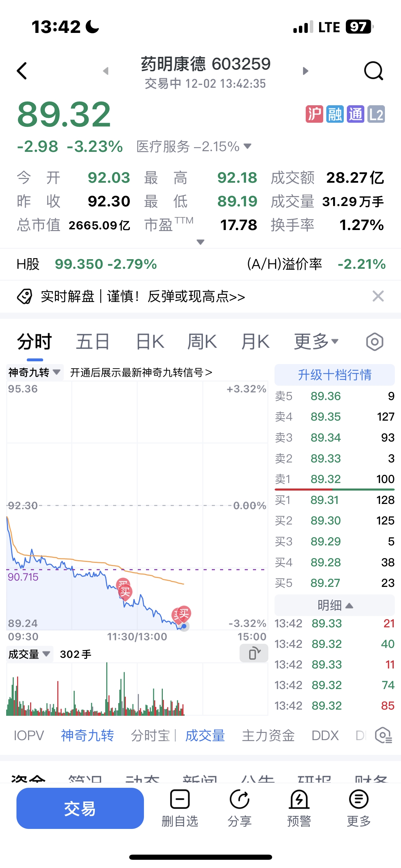Viewport: 401px width, 868px height.
Task: Open indicator settings icon beside DDX
Action: [x=383, y=735]
